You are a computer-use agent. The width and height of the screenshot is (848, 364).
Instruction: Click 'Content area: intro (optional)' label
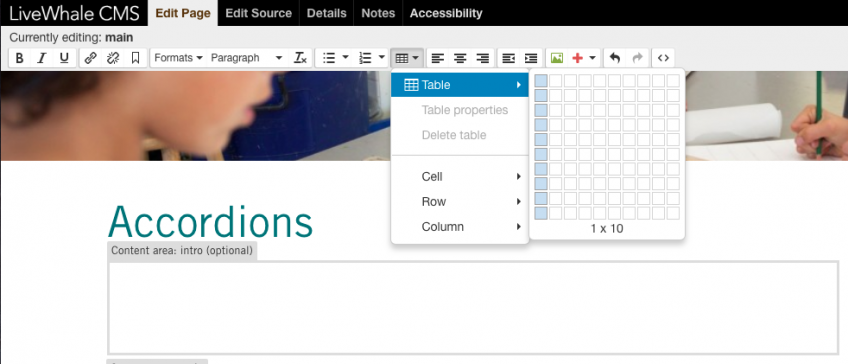click(x=182, y=251)
